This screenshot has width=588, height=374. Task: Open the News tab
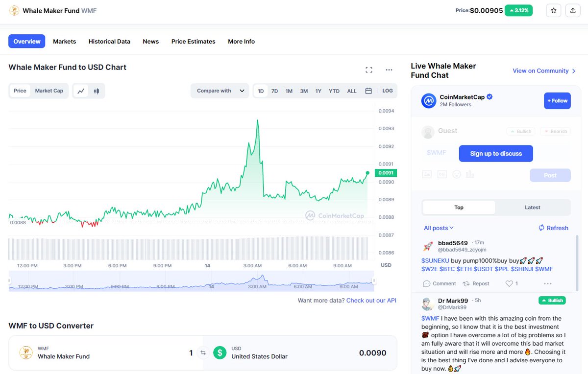pyautogui.click(x=151, y=41)
